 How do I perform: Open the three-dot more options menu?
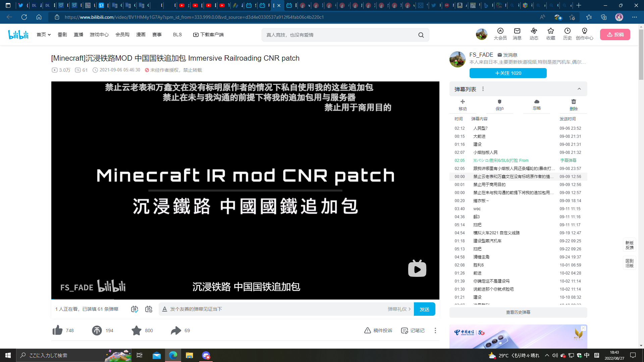point(435,330)
